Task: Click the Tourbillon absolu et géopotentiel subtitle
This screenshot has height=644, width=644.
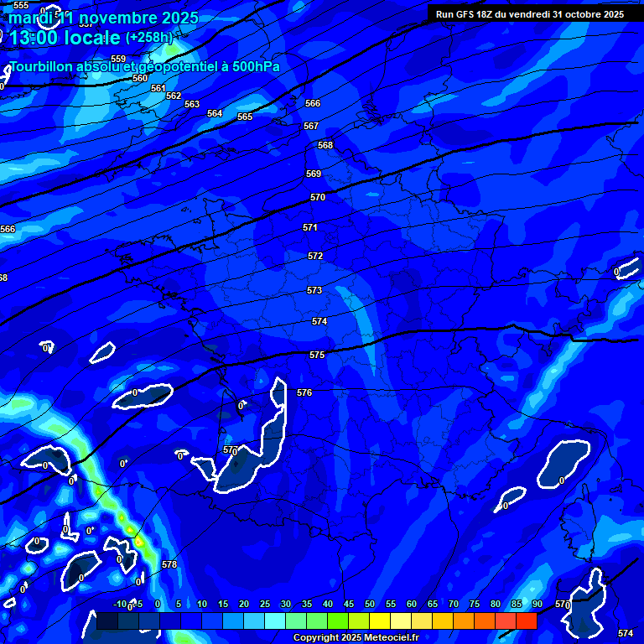Action: (144, 66)
